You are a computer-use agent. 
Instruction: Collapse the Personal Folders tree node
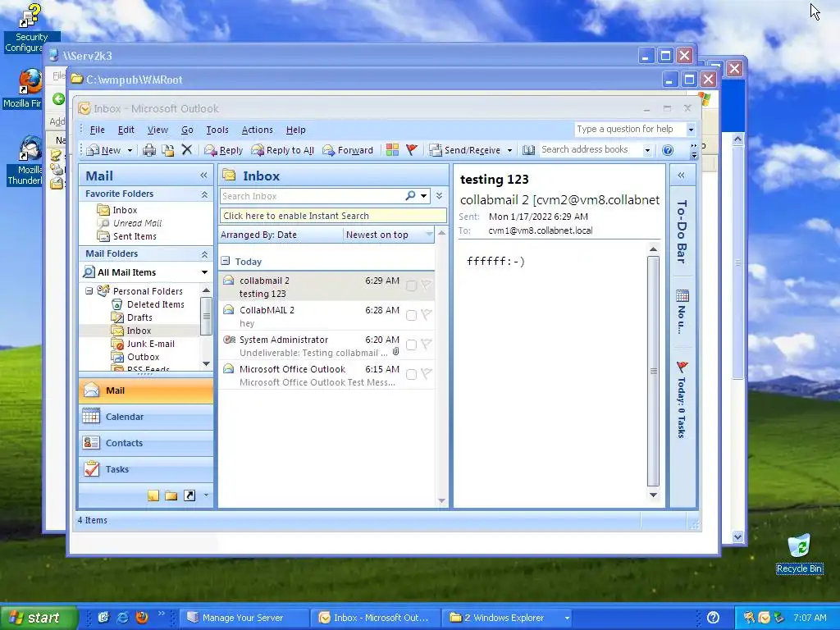point(89,291)
